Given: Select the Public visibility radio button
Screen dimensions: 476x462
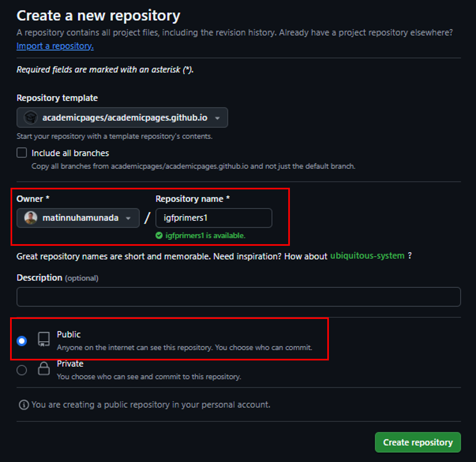Looking at the screenshot, I should (x=22, y=341).
